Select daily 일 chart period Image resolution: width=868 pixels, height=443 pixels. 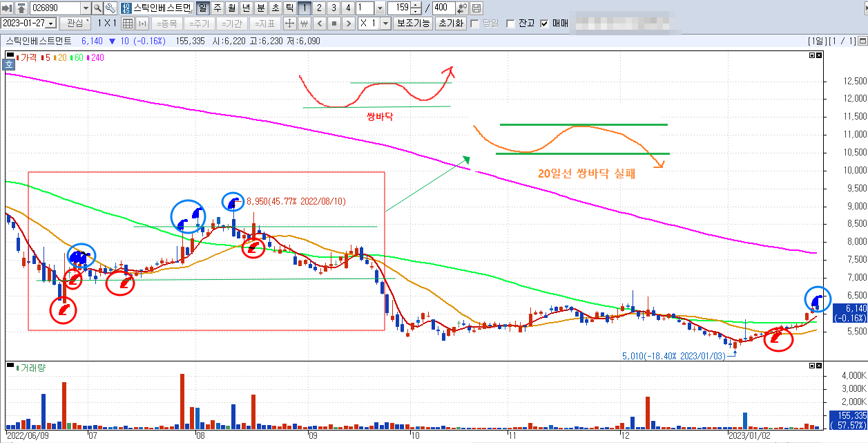pyautogui.click(x=203, y=8)
